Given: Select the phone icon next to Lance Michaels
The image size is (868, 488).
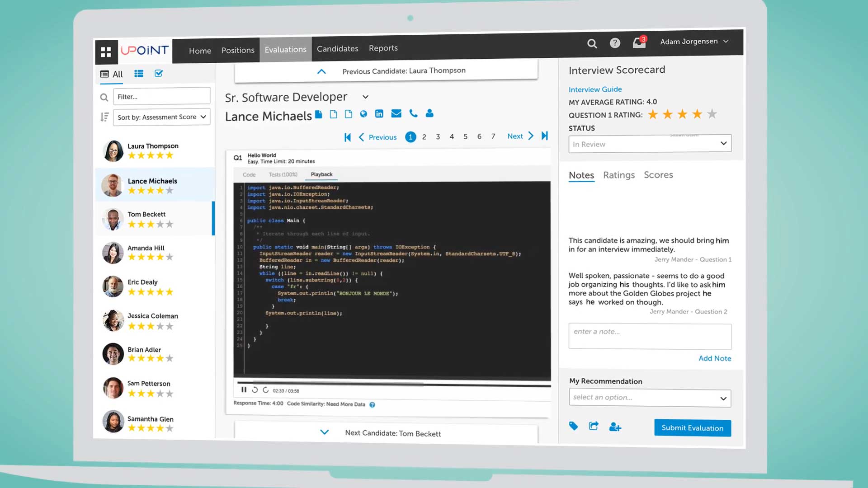Looking at the screenshot, I should click(x=413, y=114).
